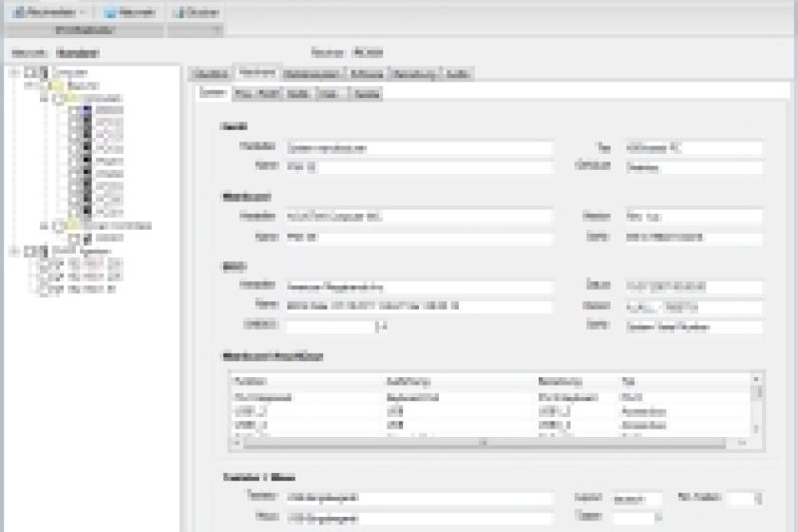Open the second sub-tab in the lower tab row
Image resolution: width=798 pixels, height=532 pixels.
click(256, 94)
